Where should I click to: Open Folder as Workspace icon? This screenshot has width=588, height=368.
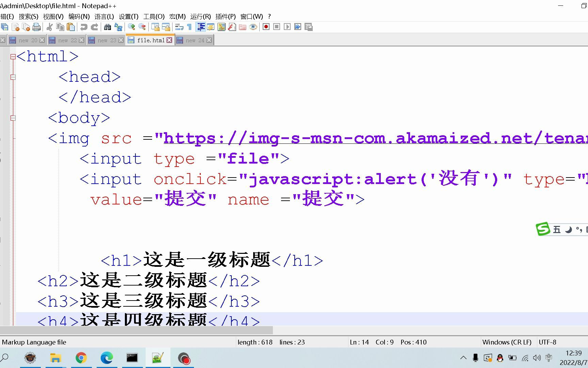point(243,27)
